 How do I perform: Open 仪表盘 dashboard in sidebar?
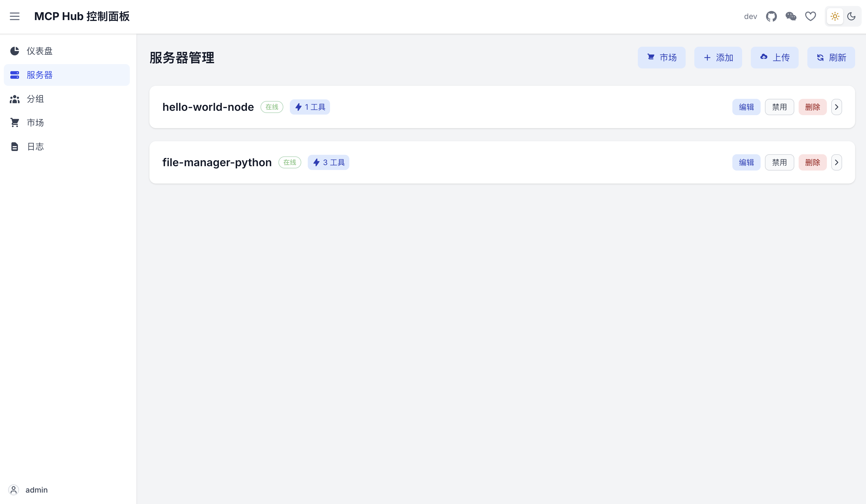click(x=39, y=51)
